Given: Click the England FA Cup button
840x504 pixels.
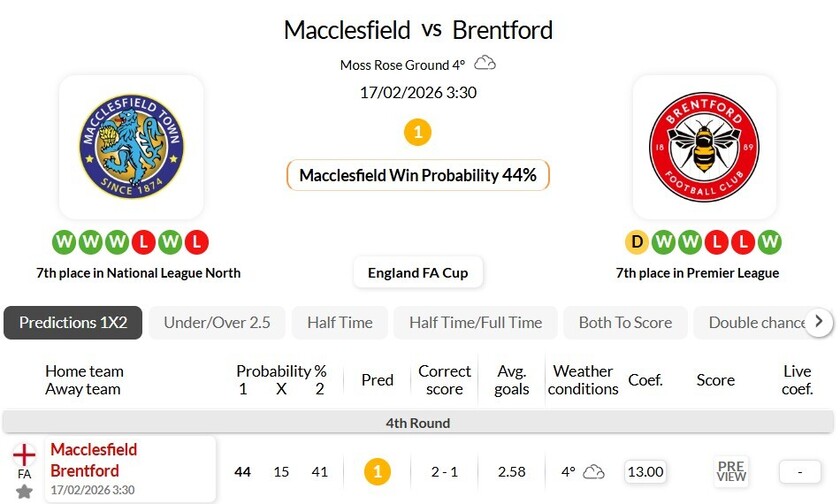Looking at the screenshot, I should tap(418, 273).
